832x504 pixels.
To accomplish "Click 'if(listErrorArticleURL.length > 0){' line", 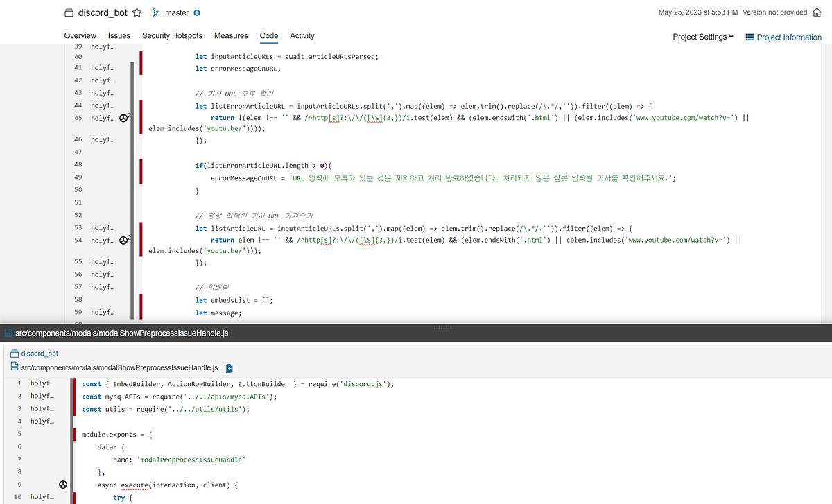I will [263, 164].
